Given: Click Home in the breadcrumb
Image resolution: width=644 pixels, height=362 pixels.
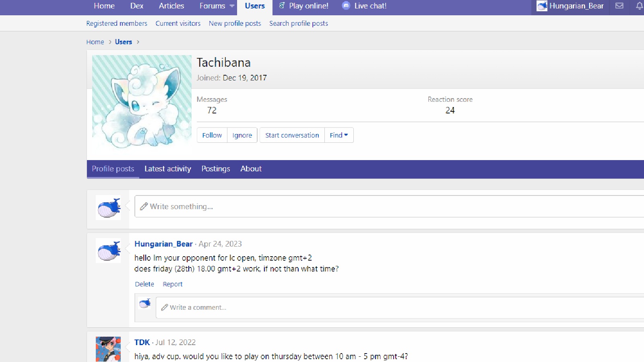Looking at the screenshot, I should coord(95,42).
